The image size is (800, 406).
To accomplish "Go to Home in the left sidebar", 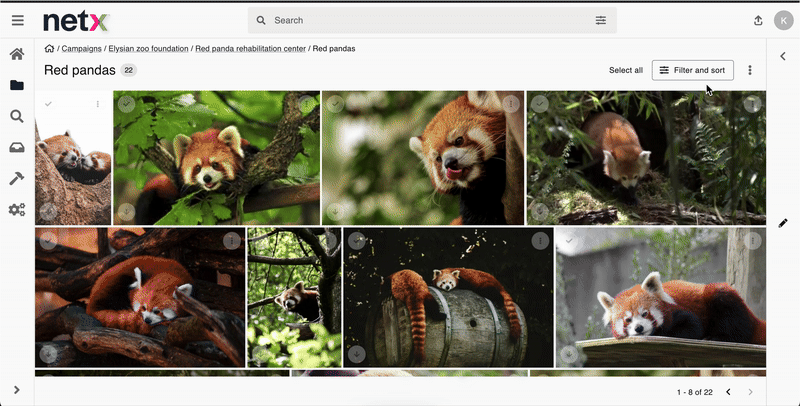I will 17,55.
